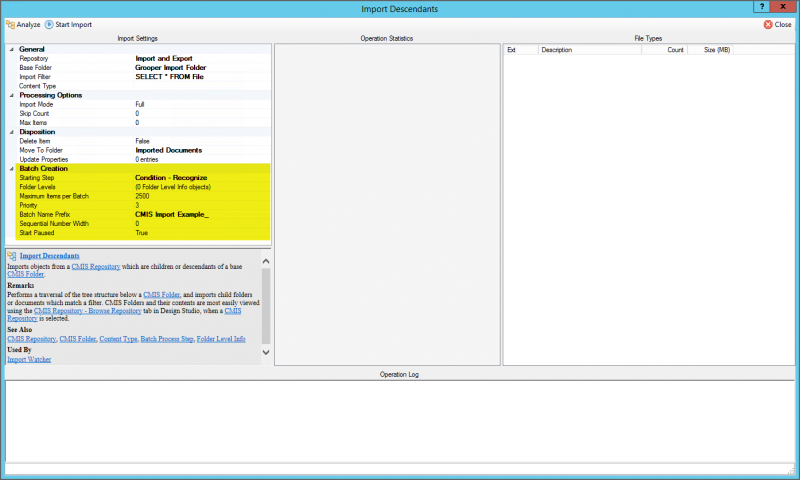Click the Start Import play icon

point(49,24)
